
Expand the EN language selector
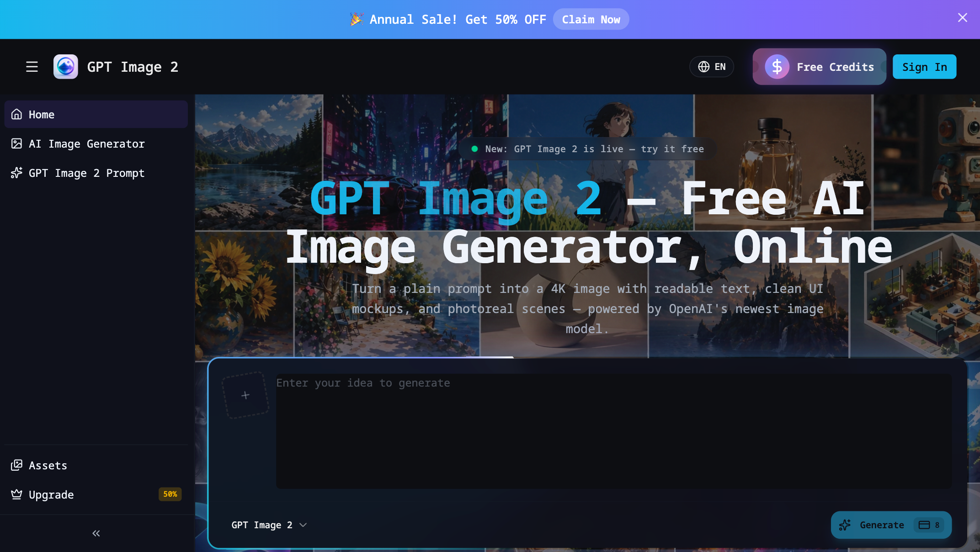tap(720, 67)
